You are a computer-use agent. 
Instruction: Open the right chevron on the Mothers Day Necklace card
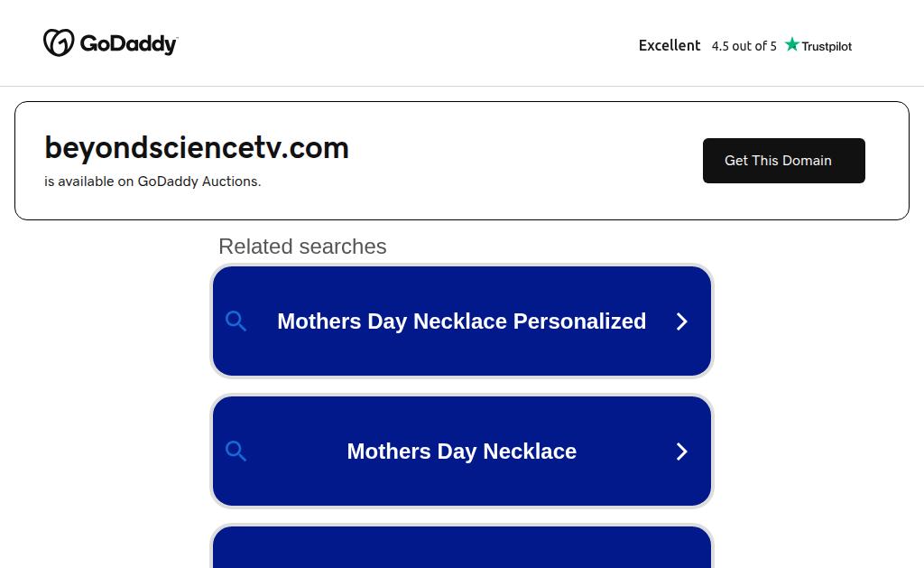click(x=682, y=452)
